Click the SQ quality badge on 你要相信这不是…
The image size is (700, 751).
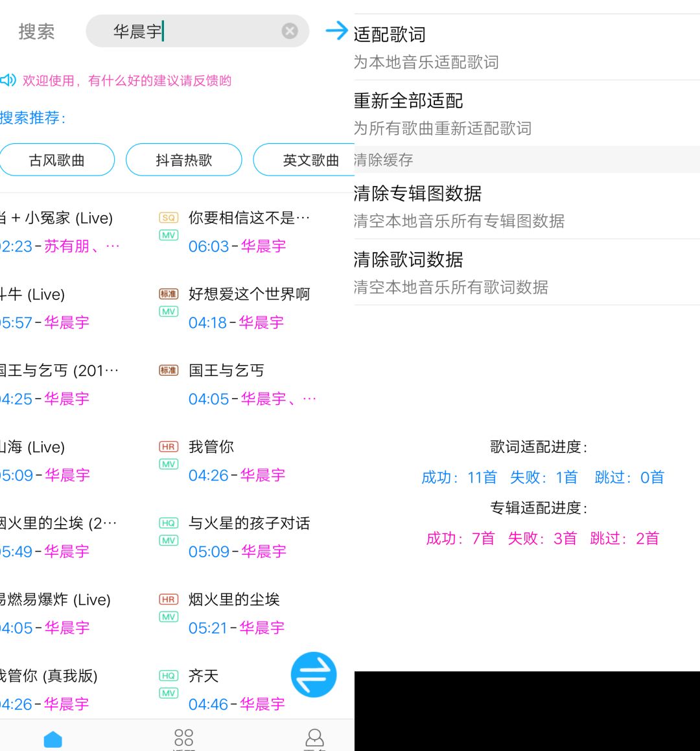[x=168, y=218]
